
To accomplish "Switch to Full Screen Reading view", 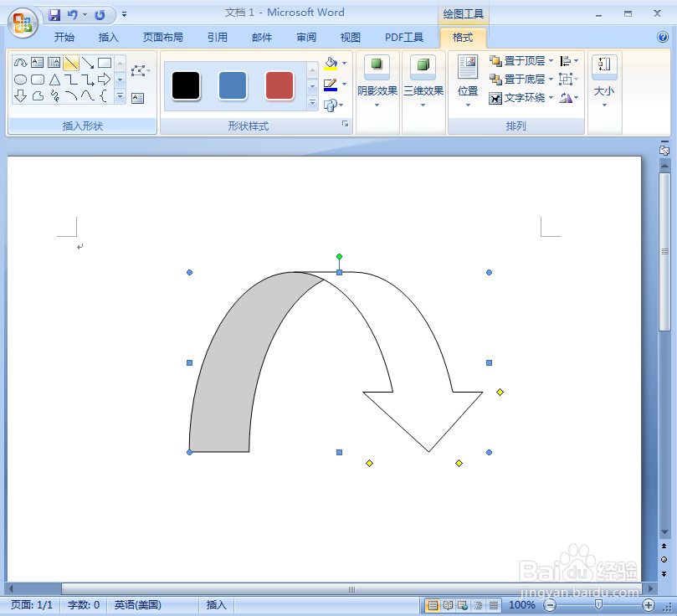I will pos(449,605).
